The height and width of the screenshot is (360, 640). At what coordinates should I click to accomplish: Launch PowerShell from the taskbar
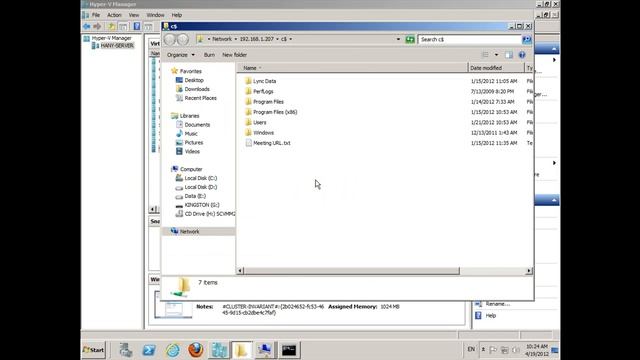(x=149, y=350)
